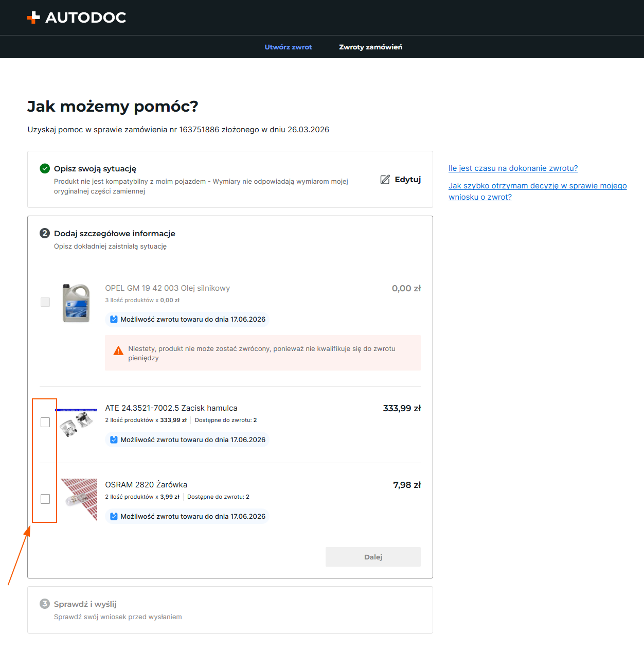Click the price 333,99 zł on the right
Image resolution: width=644 pixels, height=649 pixels.
coord(402,408)
